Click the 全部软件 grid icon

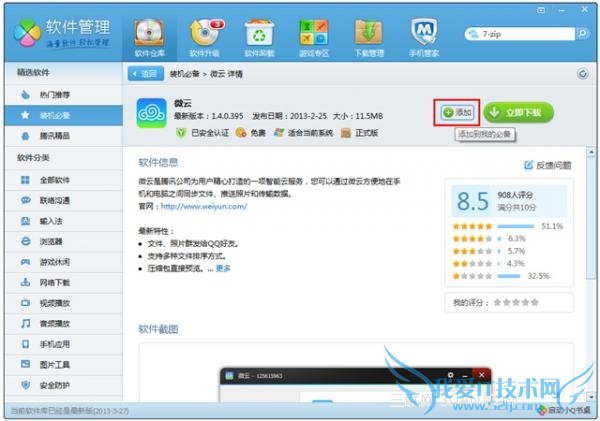tap(25, 180)
